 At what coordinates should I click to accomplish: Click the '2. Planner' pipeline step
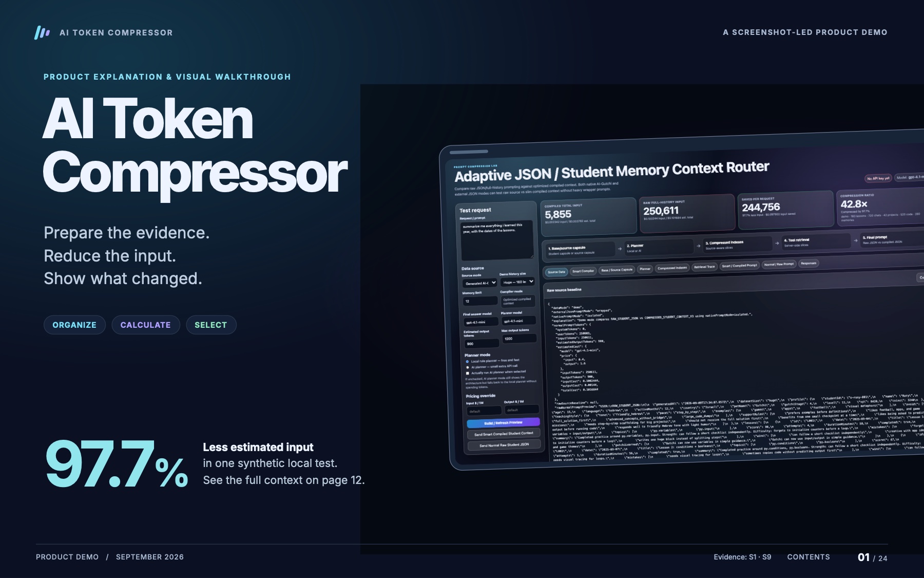pos(659,248)
